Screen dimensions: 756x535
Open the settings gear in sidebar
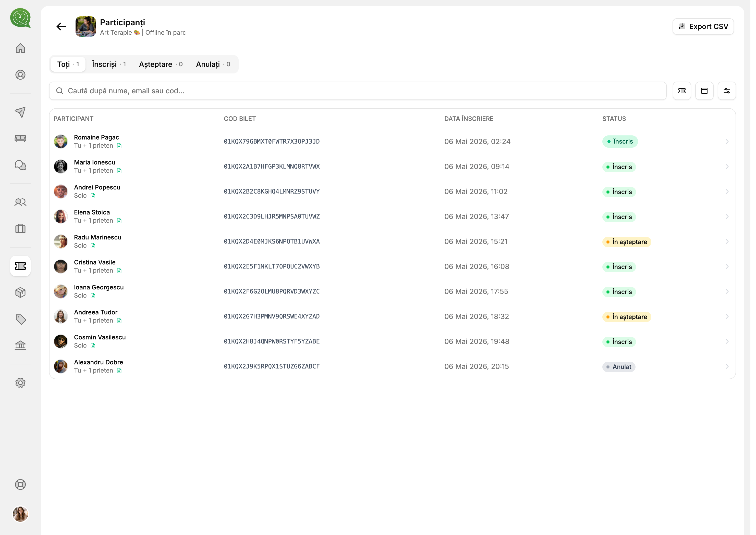pyautogui.click(x=20, y=383)
